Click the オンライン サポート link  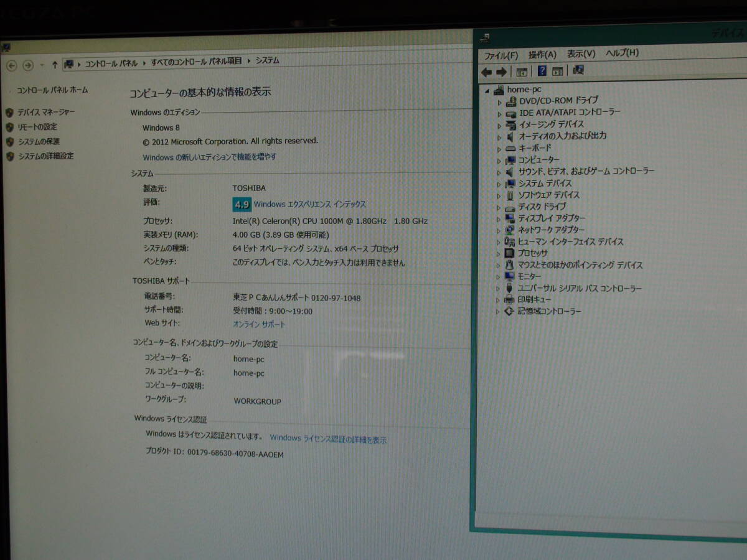click(x=260, y=324)
